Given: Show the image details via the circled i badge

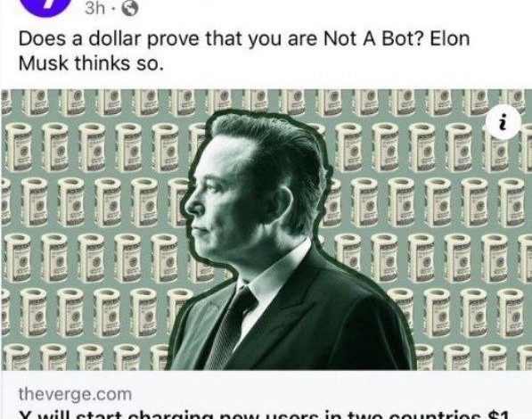Looking at the screenshot, I should pos(503,121).
